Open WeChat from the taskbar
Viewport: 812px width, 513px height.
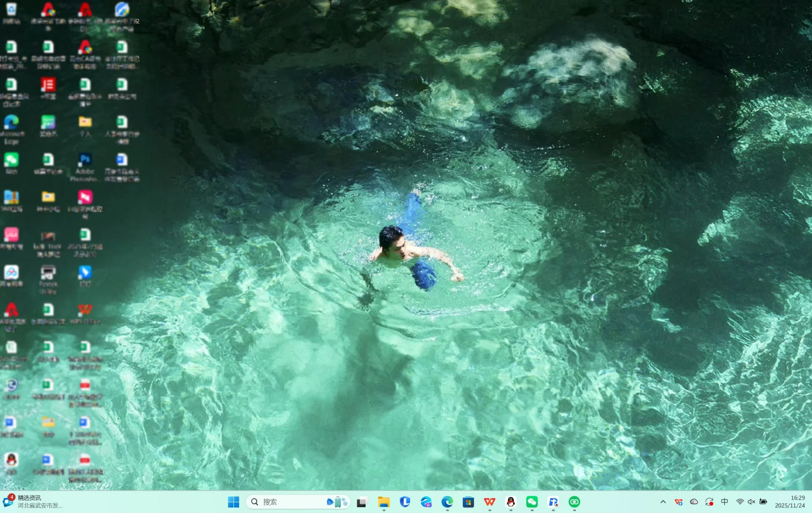click(x=532, y=502)
